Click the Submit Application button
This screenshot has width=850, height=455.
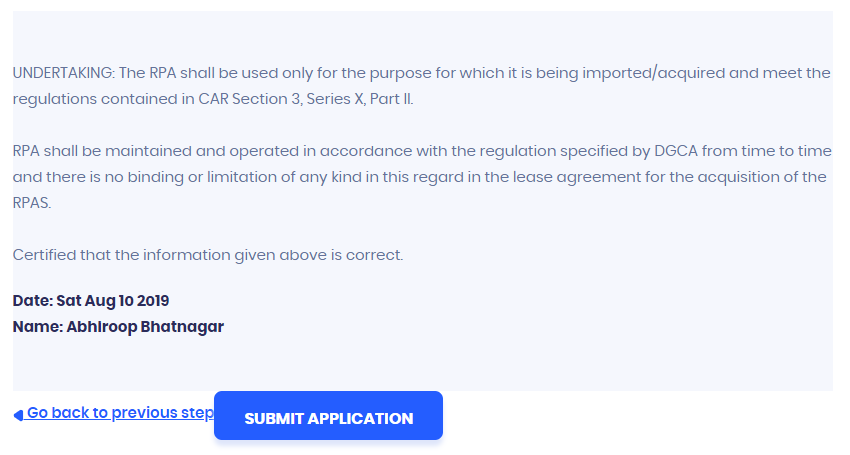tap(328, 416)
